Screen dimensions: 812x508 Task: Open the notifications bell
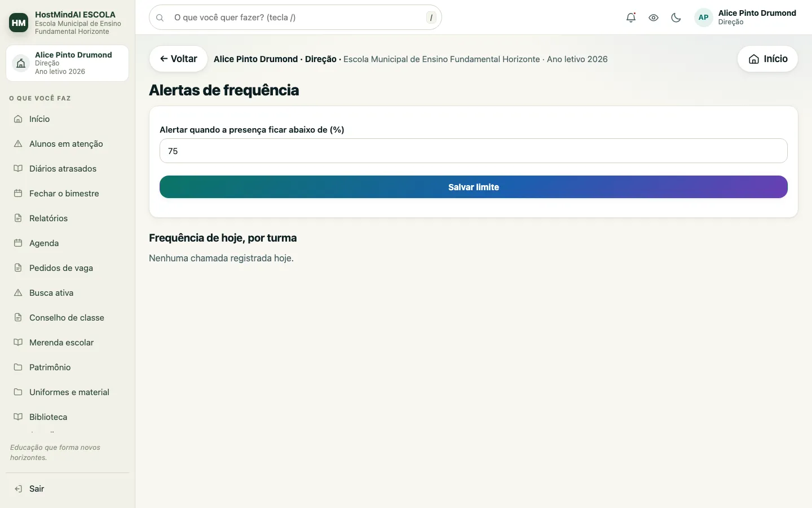631,17
